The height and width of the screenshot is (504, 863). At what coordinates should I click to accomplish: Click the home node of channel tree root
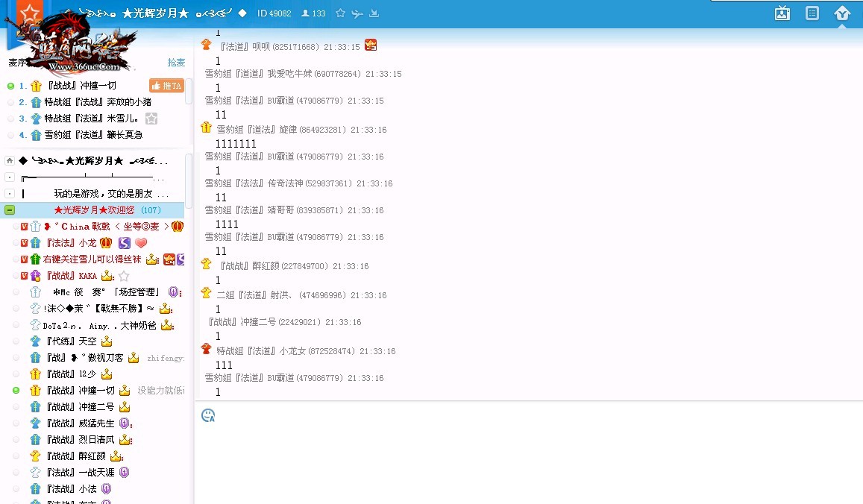pos(10,160)
